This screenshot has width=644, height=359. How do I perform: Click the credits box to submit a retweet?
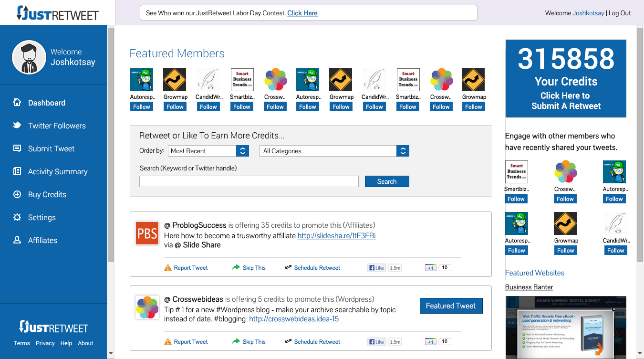point(566,79)
